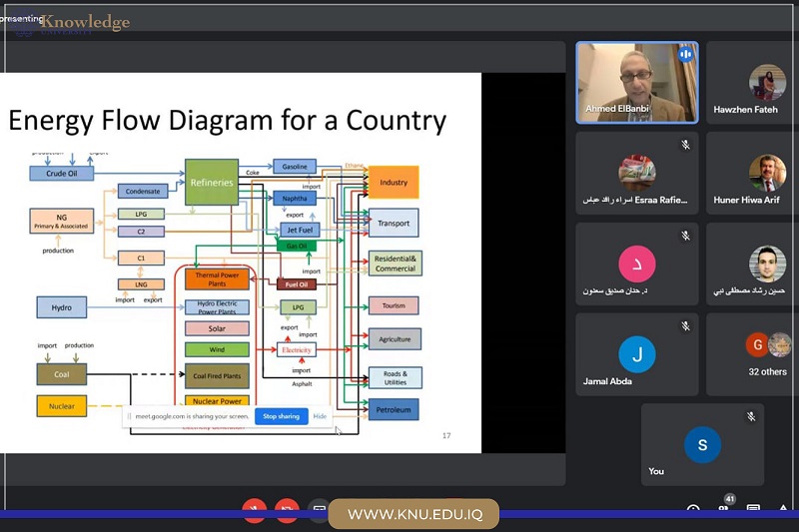
Task: Click حسين رشاد مصطفى's profile photo
Action: (x=767, y=264)
